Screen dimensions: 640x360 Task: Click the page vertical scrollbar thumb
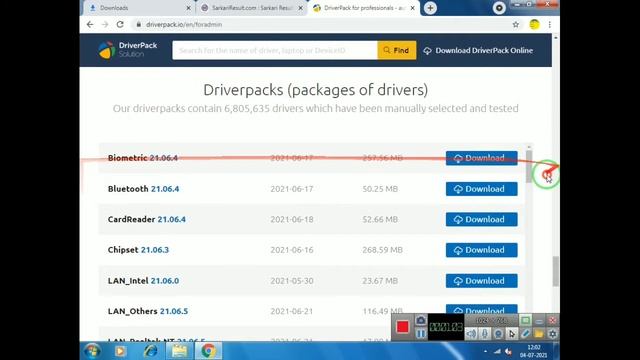pyautogui.click(x=556, y=271)
